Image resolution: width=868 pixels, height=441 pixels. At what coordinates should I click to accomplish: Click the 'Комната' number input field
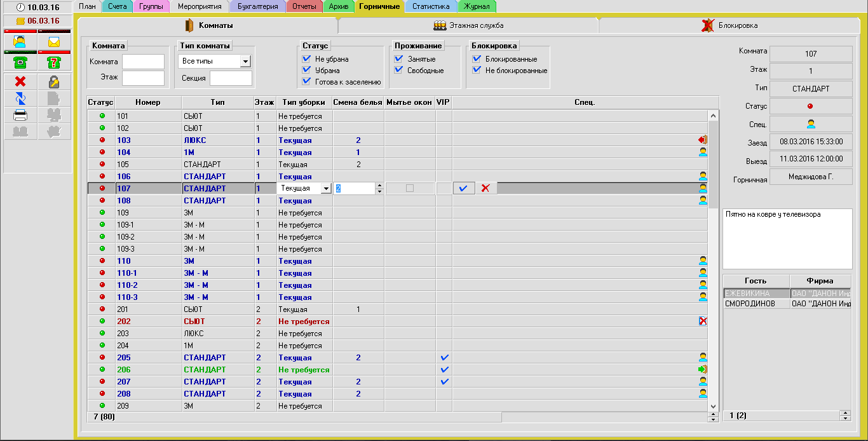click(143, 62)
